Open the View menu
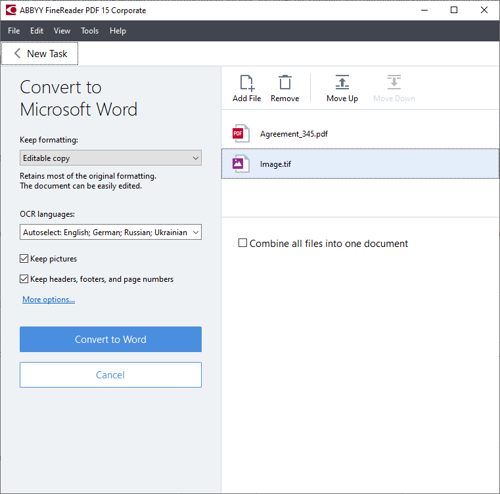Screen dimensions: 500x494 click(x=62, y=31)
